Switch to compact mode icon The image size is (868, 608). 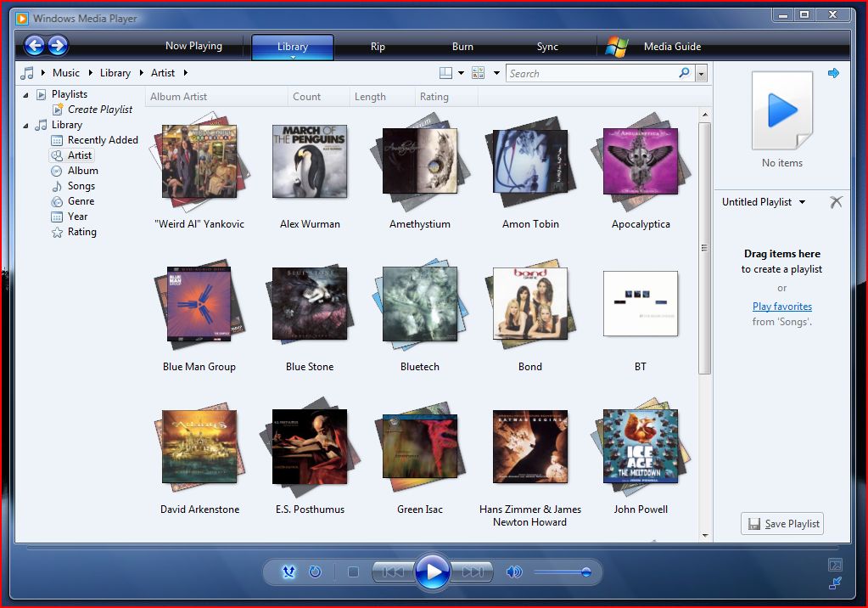[x=835, y=583]
